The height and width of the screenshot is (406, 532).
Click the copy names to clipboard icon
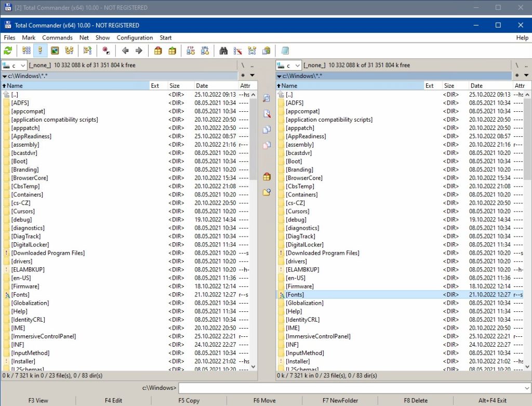point(267,51)
